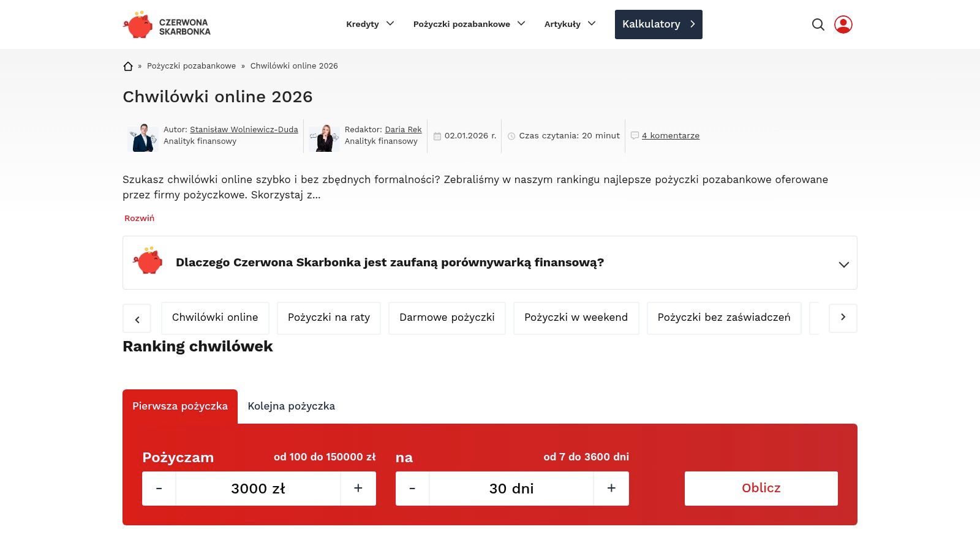This screenshot has width=980, height=551.
Task: Expand the trusted comparison site accordion
Action: [x=490, y=263]
